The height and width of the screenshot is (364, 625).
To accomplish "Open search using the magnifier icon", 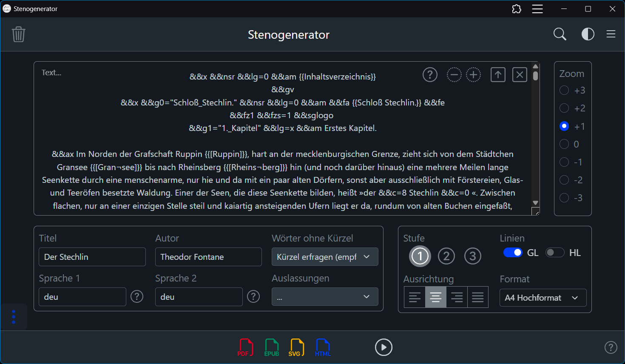I will pos(560,34).
